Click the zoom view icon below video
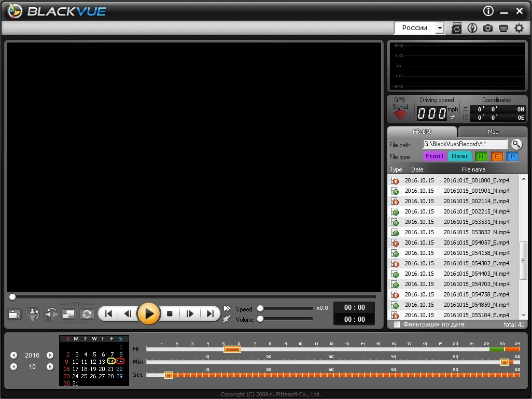Image resolution: width=532 pixels, height=399 pixels. click(33, 314)
